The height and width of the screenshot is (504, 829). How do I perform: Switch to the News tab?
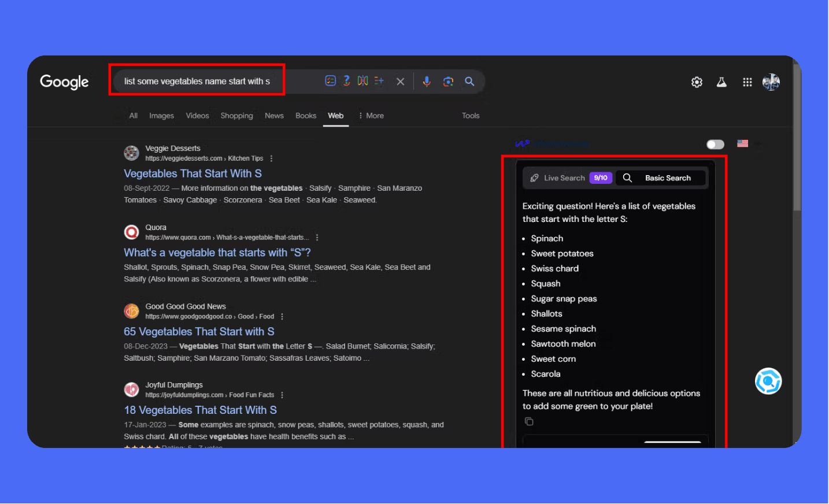(274, 116)
